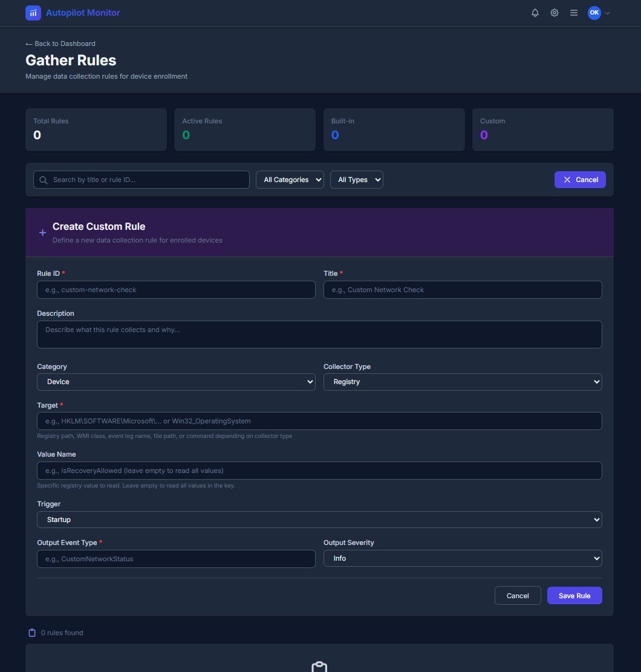
Task: Click the Custom rules card
Action: tap(542, 129)
